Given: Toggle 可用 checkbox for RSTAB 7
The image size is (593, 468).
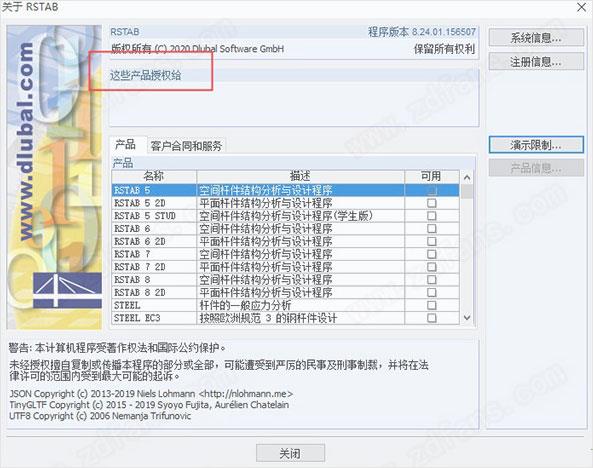Looking at the screenshot, I should (432, 254).
